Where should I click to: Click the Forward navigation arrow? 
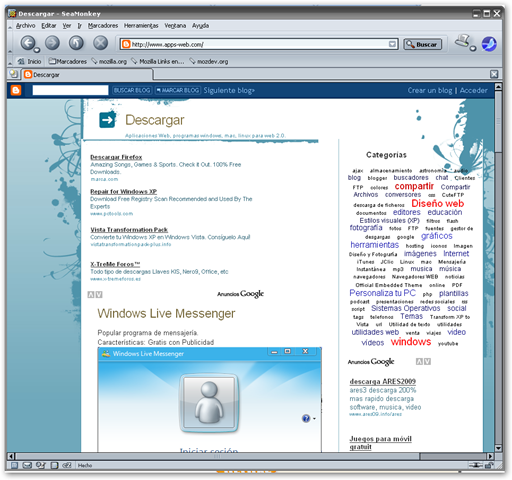52,43
